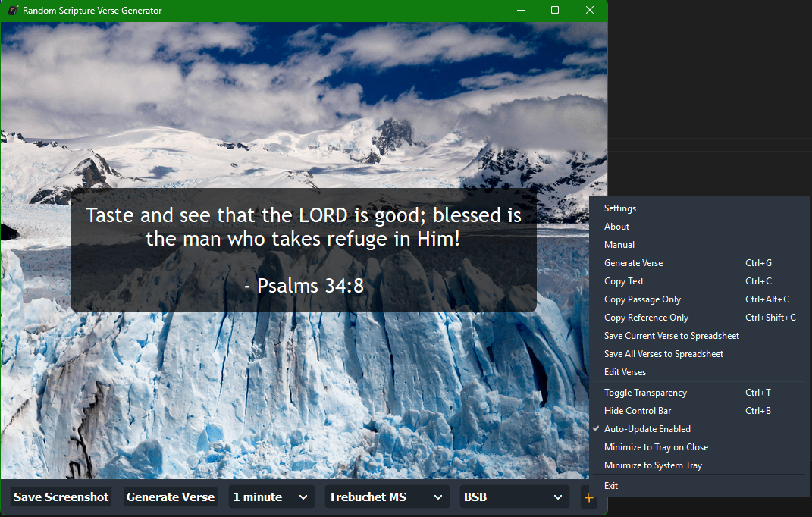Select Copy Reference Only
812x517 pixels.
(x=646, y=317)
